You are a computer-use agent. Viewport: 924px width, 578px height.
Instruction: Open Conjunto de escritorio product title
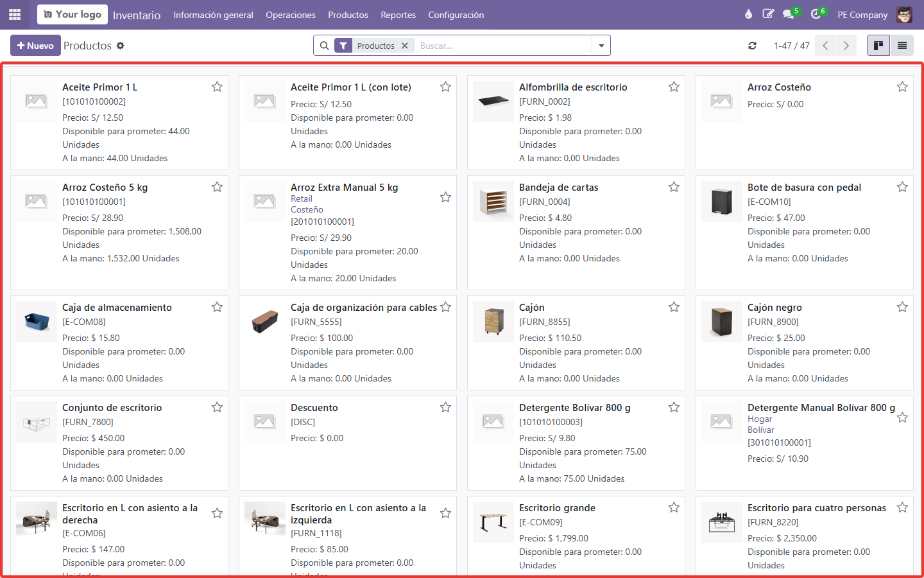coord(112,408)
